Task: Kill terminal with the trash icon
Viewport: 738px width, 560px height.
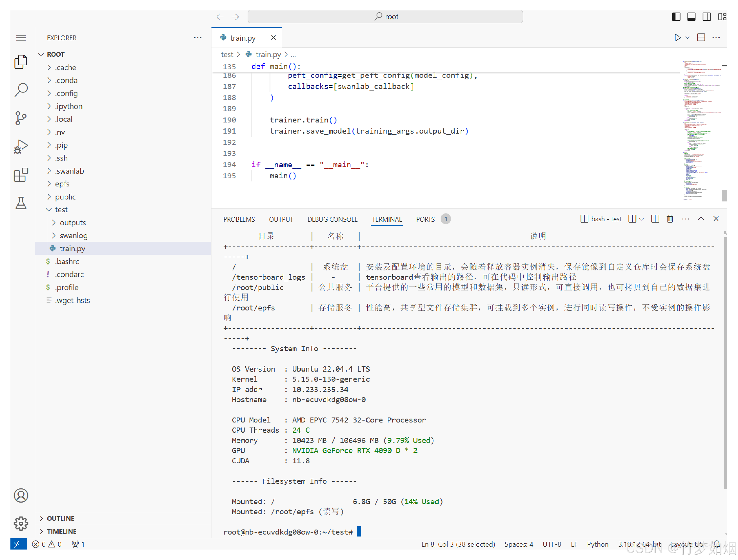Action: [x=670, y=219]
